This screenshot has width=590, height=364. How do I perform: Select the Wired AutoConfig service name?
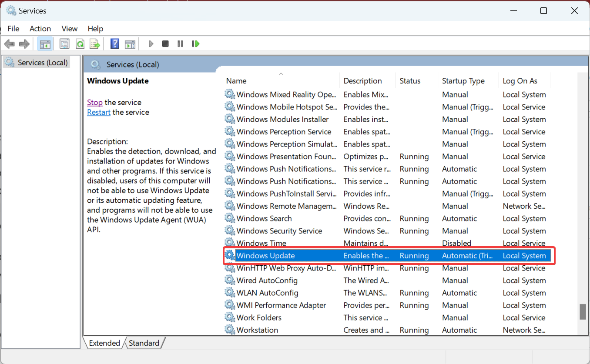point(267,281)
